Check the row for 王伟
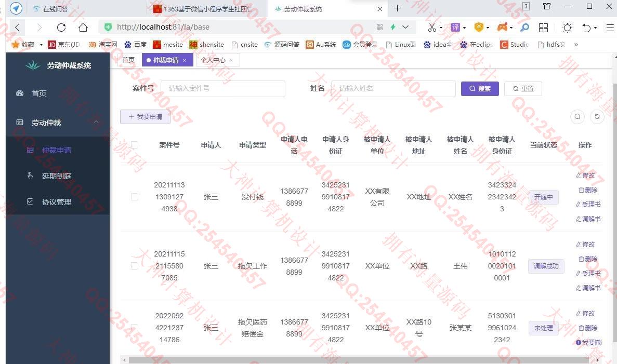Screen dimensions: 617x364 coord(135,266)
